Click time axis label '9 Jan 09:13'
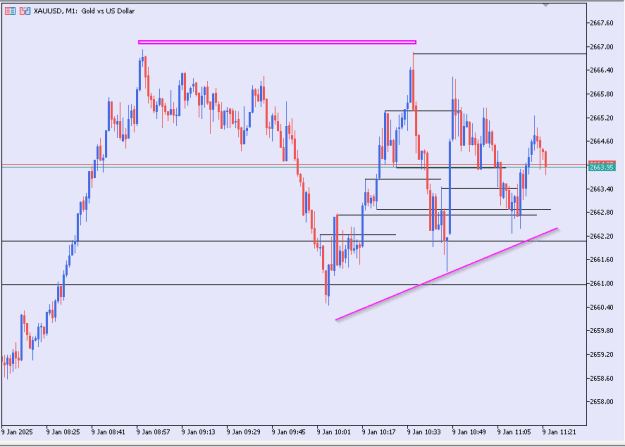 (x=198, y=432)
